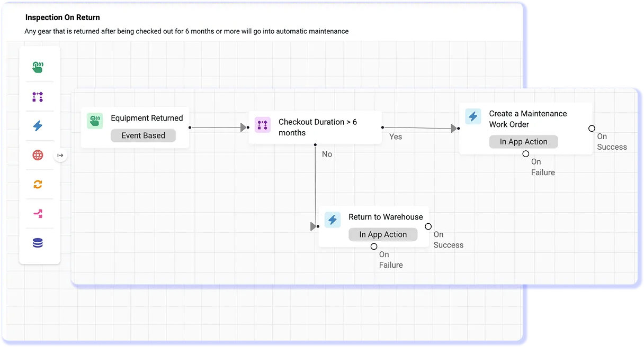Click On Success connector of Return to Warehouse
The image size is (644, 347).
(x=428, y=226)
